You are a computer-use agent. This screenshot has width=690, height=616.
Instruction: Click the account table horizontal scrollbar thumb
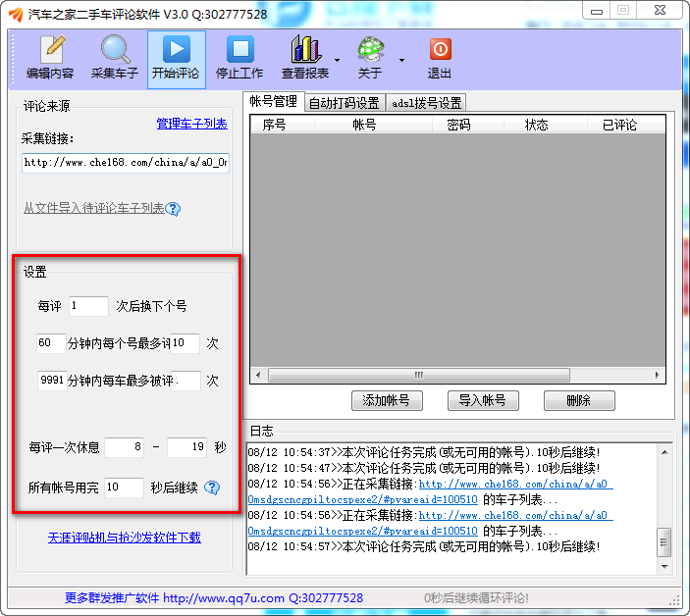point(419,376)
